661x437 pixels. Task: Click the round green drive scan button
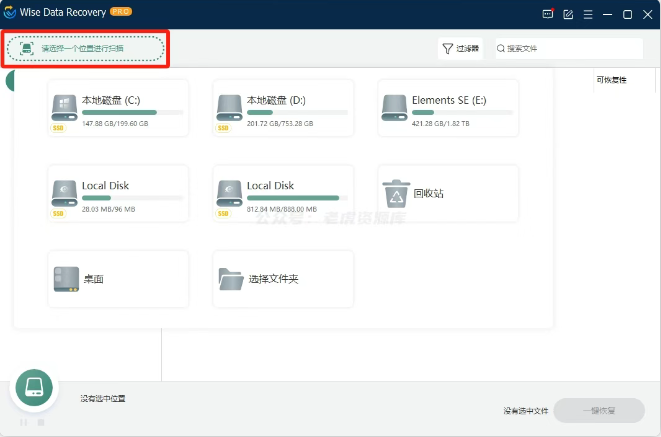[33, 388]
